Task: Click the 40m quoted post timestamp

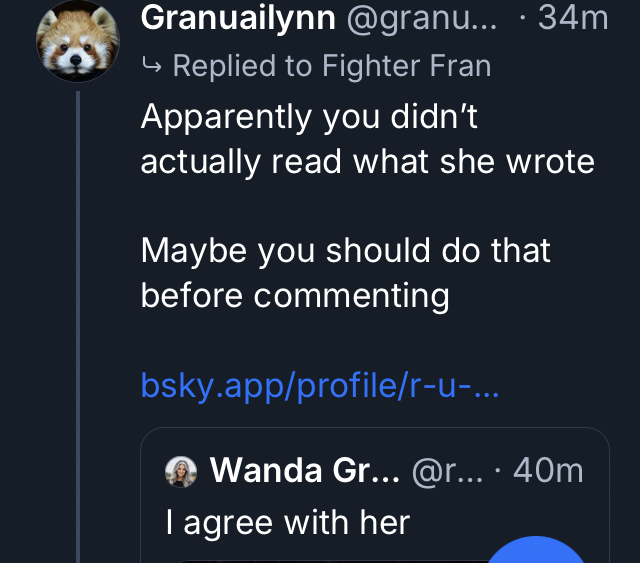Action: pos(548,470)
